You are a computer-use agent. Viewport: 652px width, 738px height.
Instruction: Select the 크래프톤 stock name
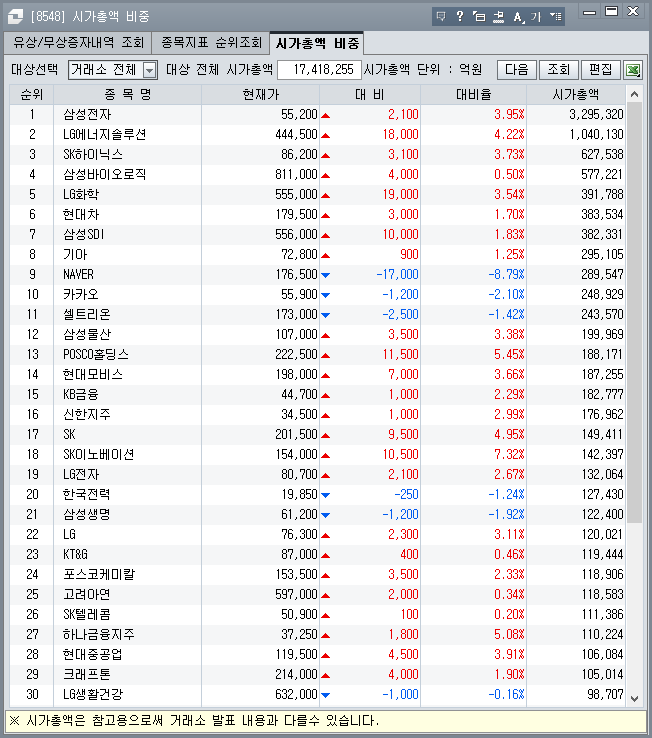[87, 674]
